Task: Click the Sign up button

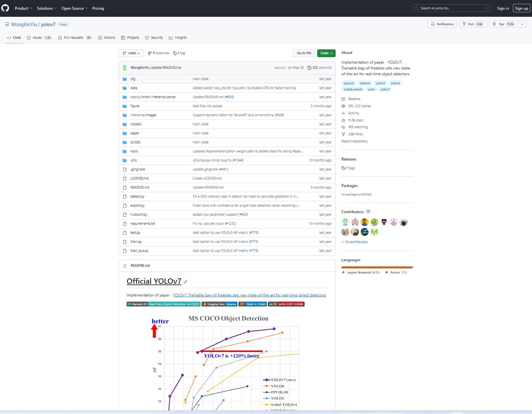Action: [521, 8]
